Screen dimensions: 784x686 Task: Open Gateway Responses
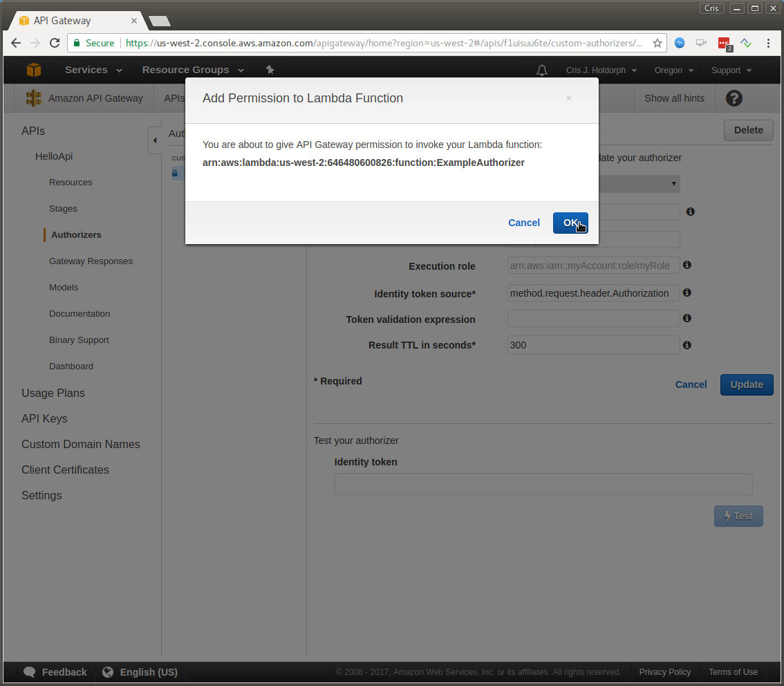coord(91,261)
